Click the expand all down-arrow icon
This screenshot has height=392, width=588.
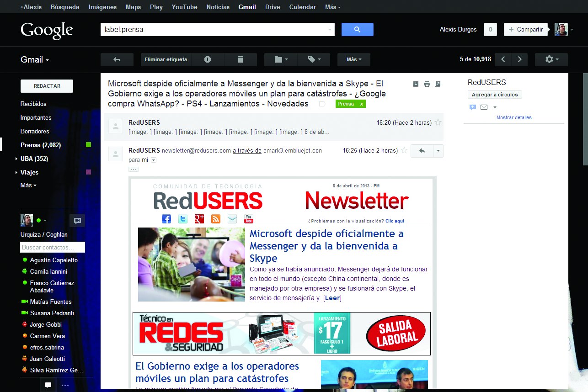pyautogui.click(x=416, y=84)
